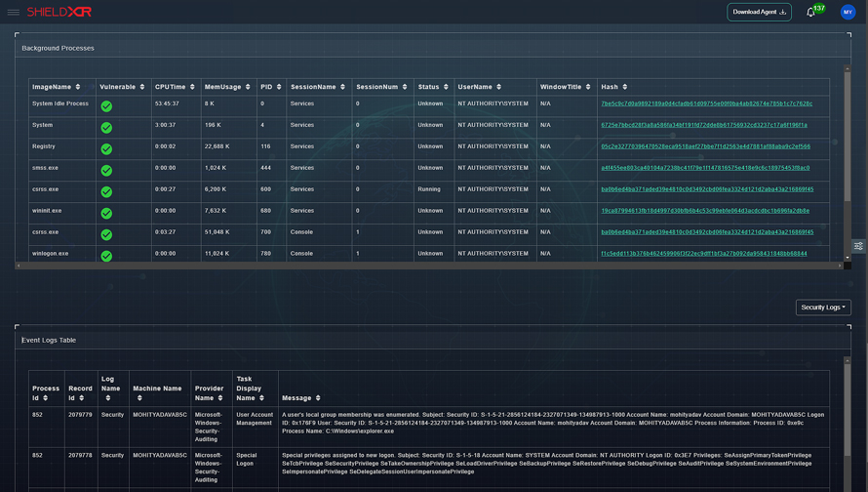Sort processes by Hash column
The width and height of the screenshot is (868, 492).
coord(624,87)
